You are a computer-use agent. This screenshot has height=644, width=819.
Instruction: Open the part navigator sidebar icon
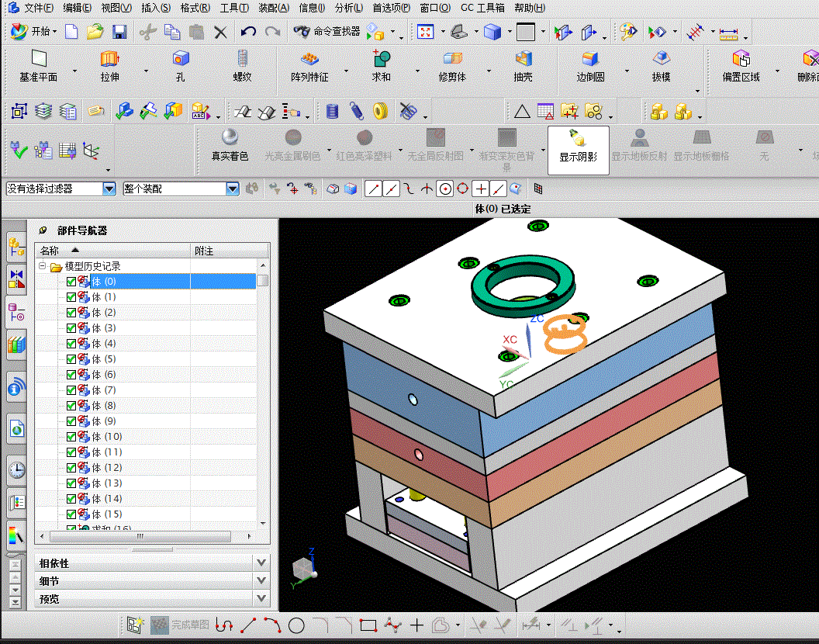pos(17,313)
